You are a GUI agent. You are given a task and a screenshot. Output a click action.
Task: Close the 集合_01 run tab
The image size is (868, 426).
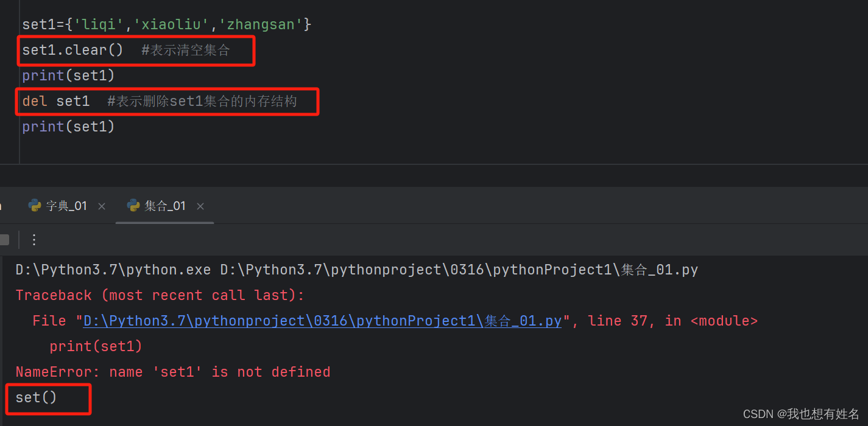pos(200,206)
